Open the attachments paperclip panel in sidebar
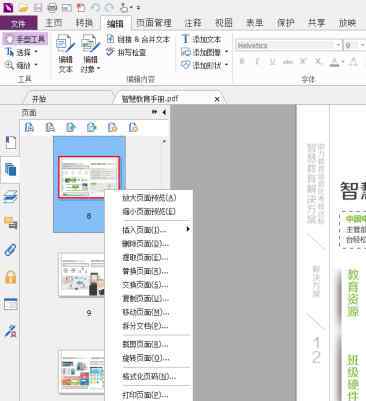The width and height of the screenshot is (366, 401). (10, 250)
